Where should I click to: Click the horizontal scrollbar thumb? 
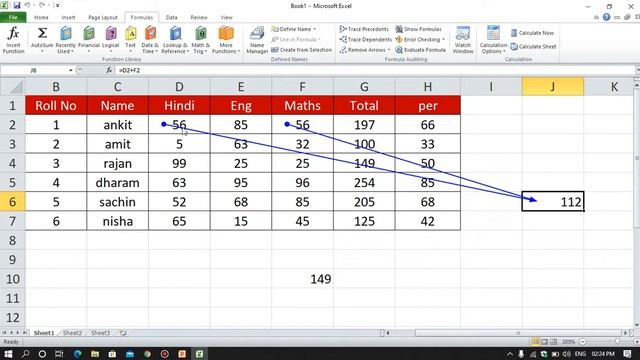518,333
